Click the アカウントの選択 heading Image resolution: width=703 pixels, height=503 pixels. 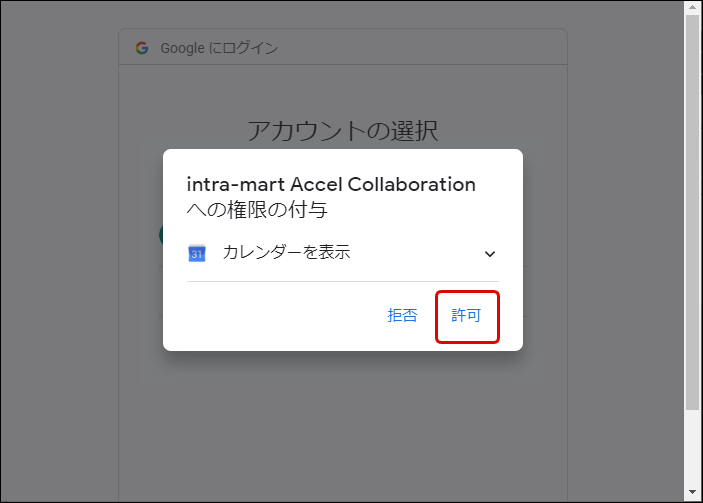(x=343, y=131)
